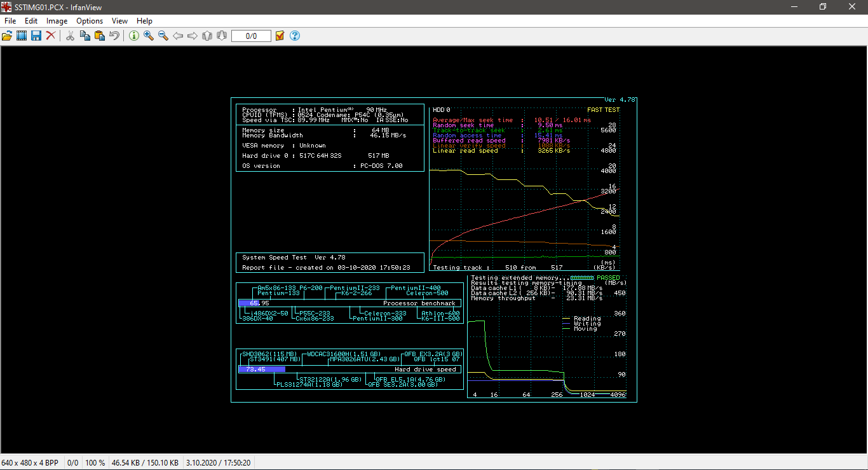
Task: Zoom in with the plus magnifier
Action: pos(149,36)
